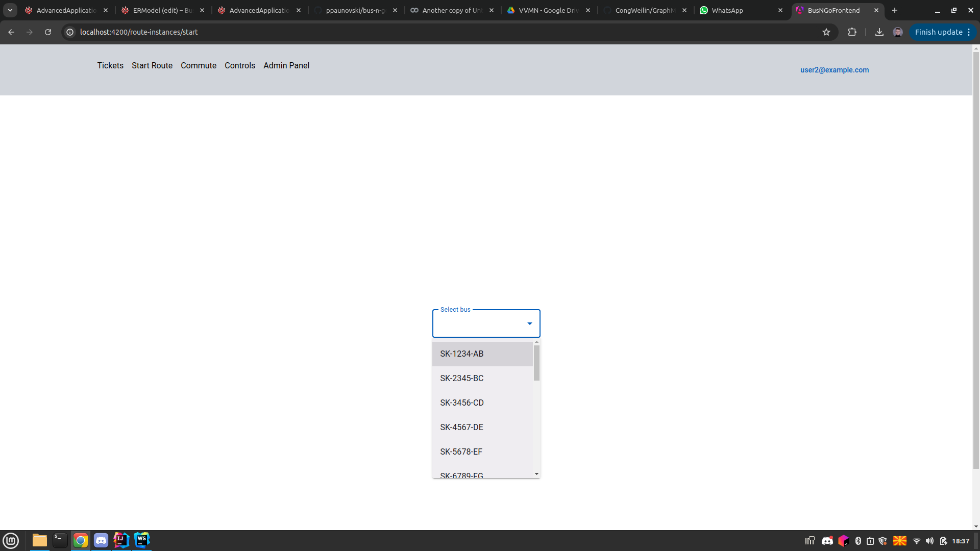Reload the current page
This screenshot has width=980, height=551.
click(48, 32)
